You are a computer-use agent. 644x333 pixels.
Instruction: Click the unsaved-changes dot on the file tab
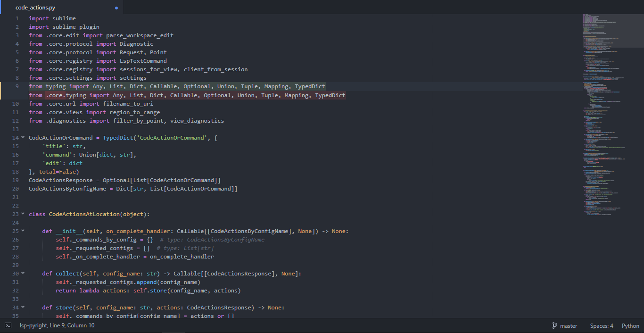click(116, 8)
